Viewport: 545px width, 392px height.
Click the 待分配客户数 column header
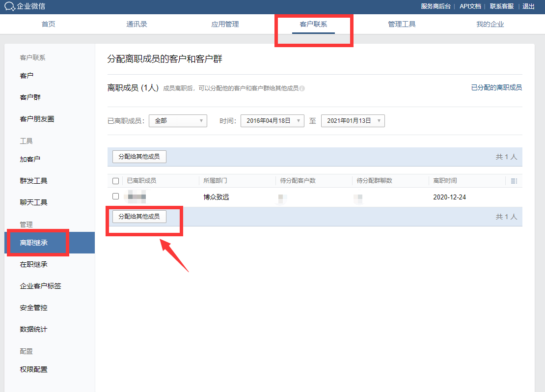click(x=298, y=180)
